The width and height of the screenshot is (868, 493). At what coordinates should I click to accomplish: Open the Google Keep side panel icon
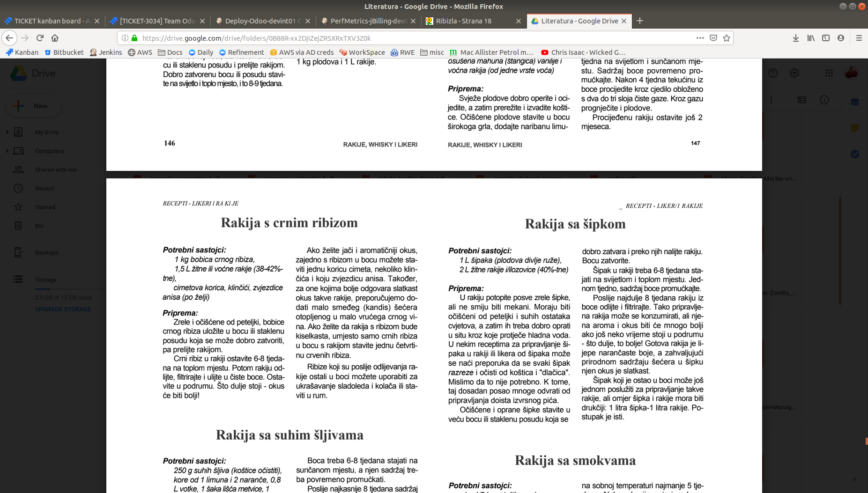click(x=855, y=128)
